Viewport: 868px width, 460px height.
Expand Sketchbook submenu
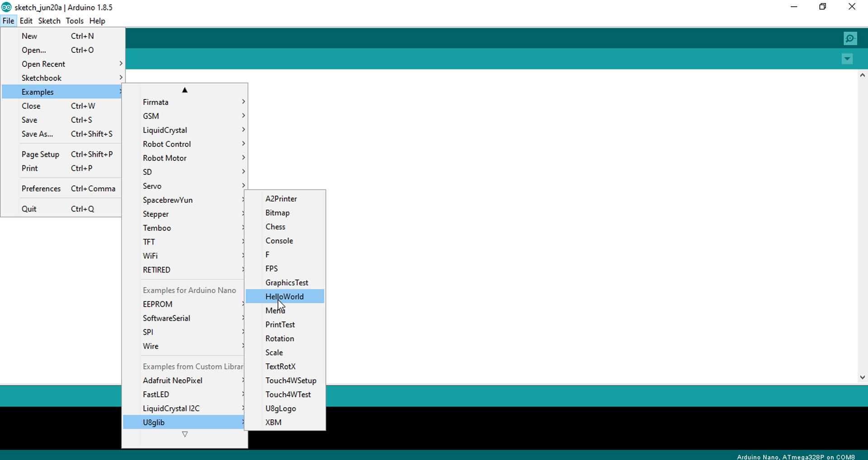pos(62,78)
